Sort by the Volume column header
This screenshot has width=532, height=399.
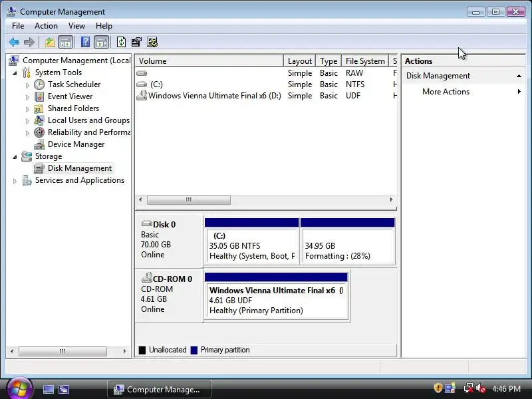209,61
